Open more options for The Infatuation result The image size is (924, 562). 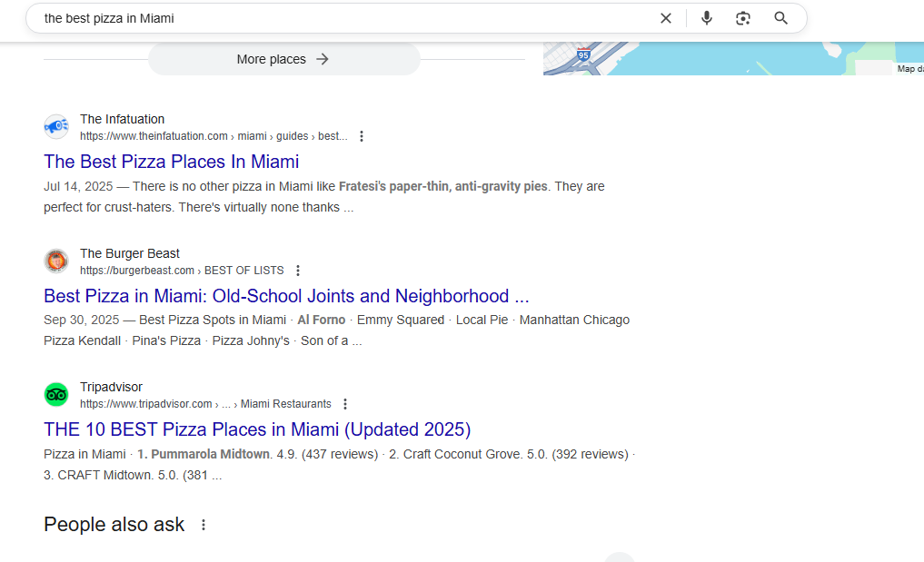362,136
